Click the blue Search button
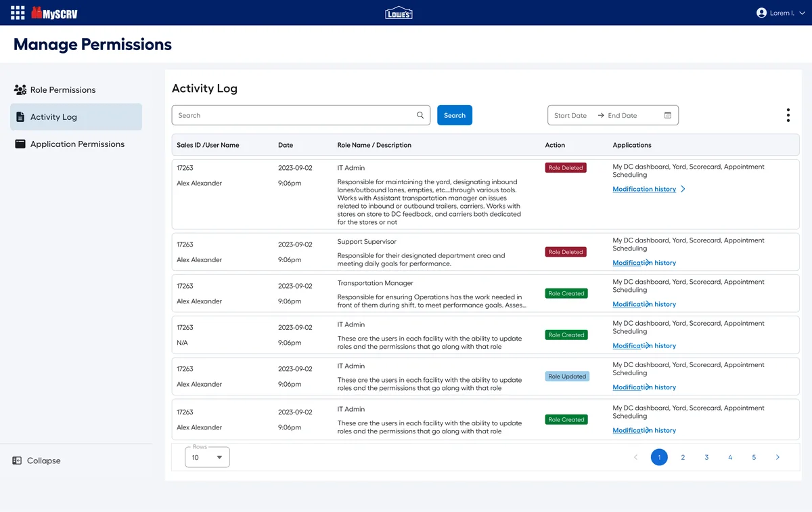The width and height of the screenshot is (812, 512). click(455, 115)
